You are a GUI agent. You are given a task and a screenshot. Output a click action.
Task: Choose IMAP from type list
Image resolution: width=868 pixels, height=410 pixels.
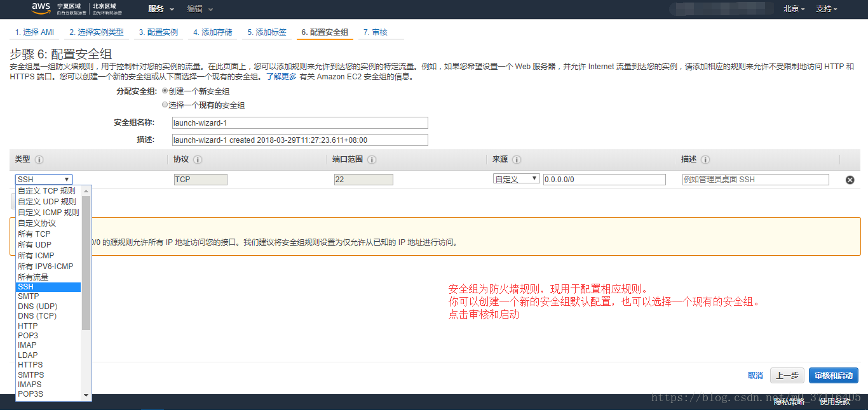click(49, 345)
